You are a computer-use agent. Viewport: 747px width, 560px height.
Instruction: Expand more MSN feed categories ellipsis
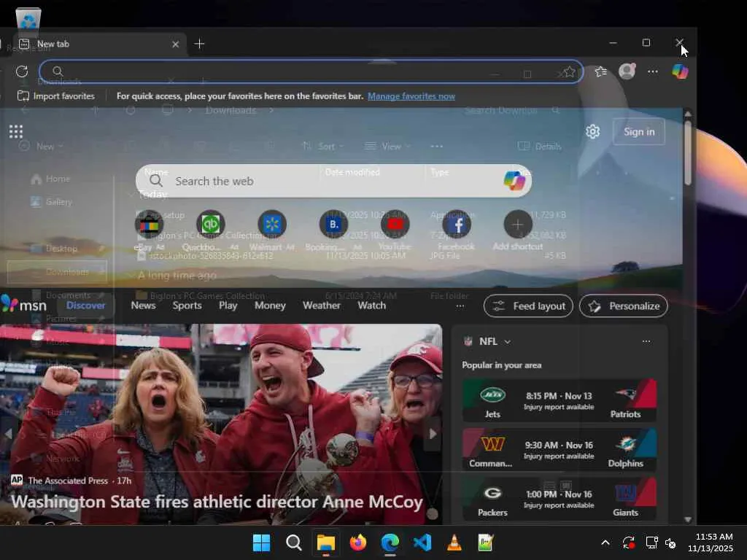click(460, 306)
